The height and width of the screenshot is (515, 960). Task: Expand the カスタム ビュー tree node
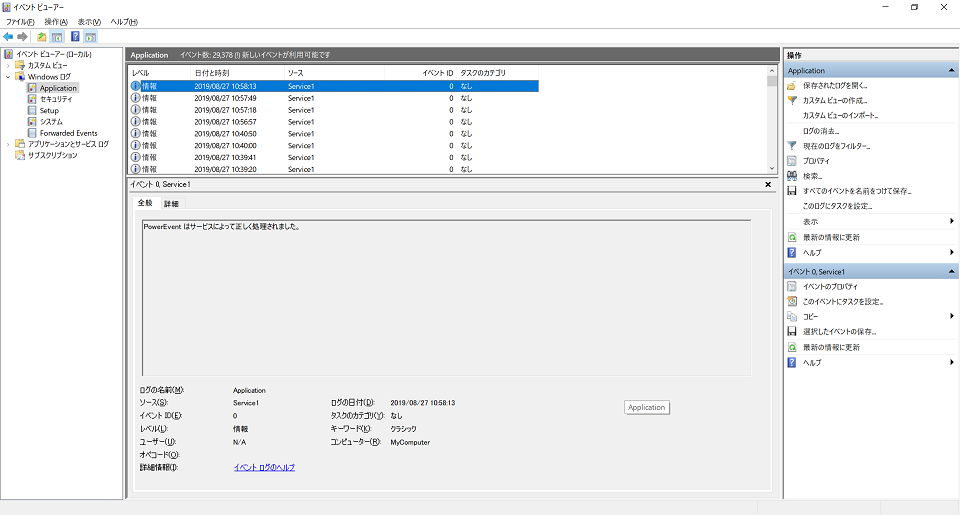pyautogui.click(x=8, y=66)
